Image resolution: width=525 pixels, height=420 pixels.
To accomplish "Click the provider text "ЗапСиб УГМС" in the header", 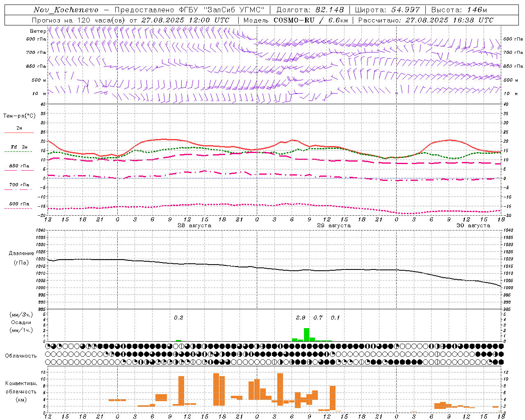I will click(234, 10).
